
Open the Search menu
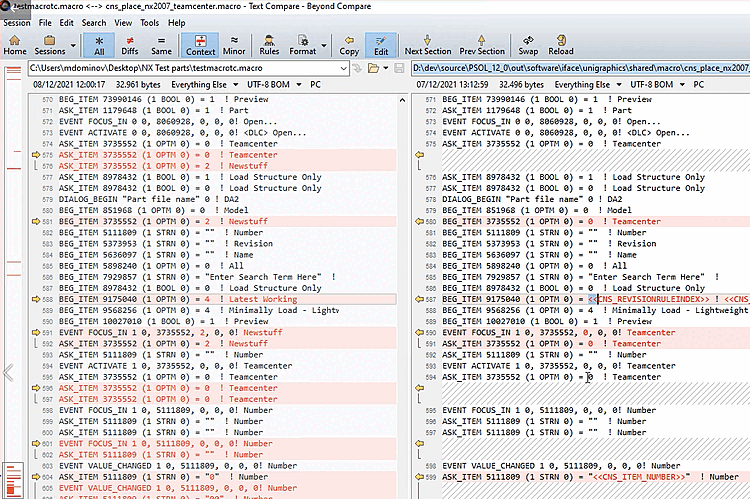(x=94, y=22)
